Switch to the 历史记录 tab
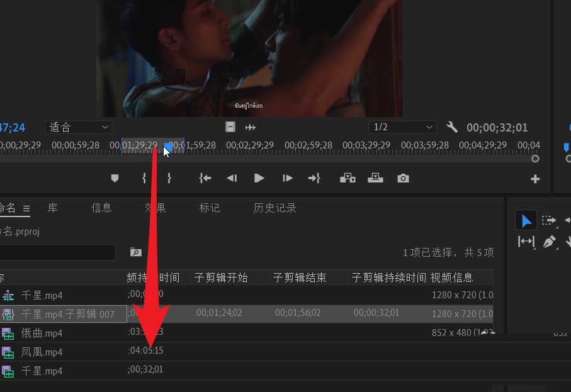Viewport: 571px width, 392px height. coord(274,208)
